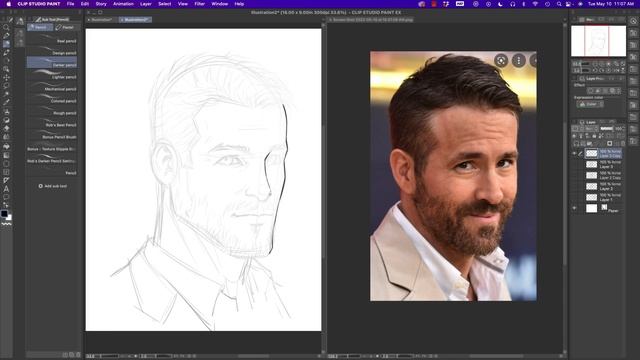Hide the Paper layer
This screenshot has width=640, height=360.
574,208
